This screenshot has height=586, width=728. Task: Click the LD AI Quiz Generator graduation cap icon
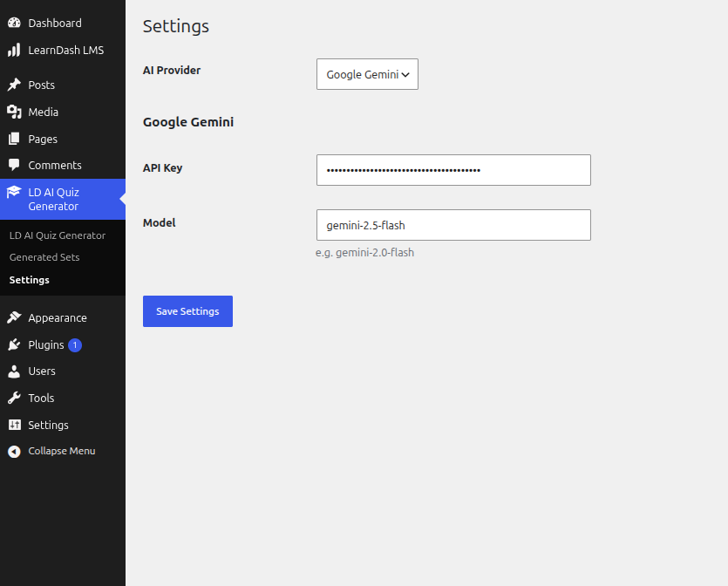(x=14, y=192)
